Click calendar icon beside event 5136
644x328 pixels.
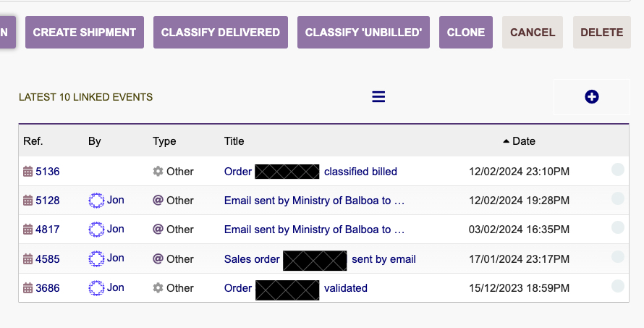[27, 172]
